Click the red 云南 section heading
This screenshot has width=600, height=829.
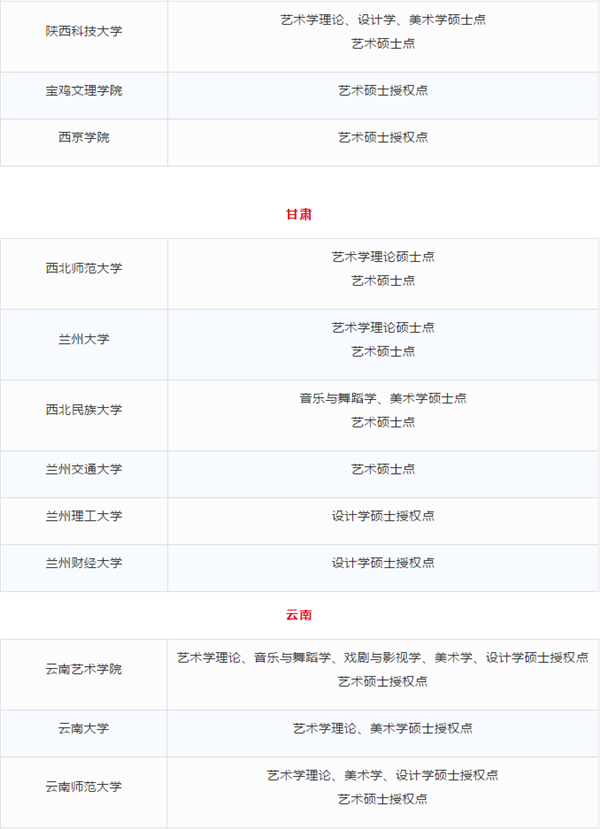coord(299,615)
